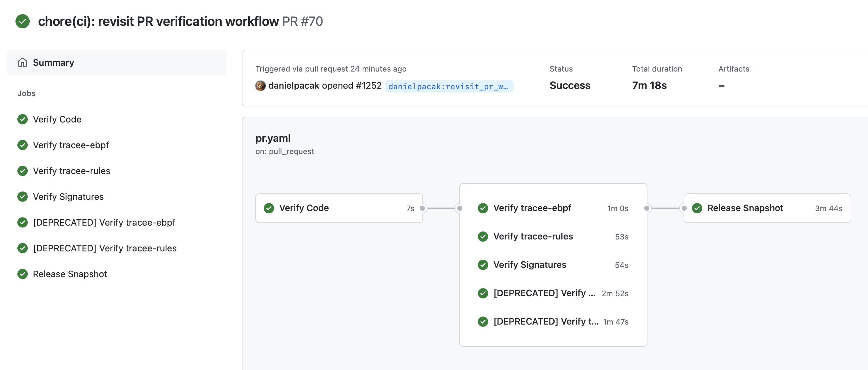Viewport: 868px width, 370px height.
Task: Switch to the Summary tab
Action: tap(53, 62)
